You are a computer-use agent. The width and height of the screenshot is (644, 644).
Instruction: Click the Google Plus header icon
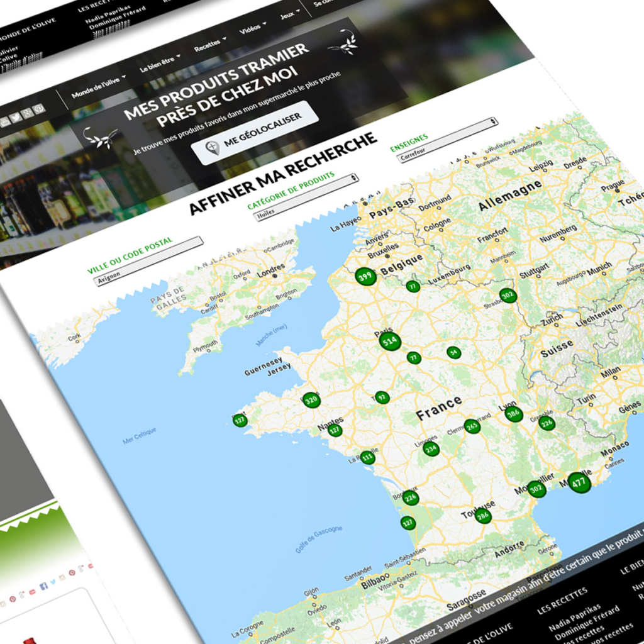pyautogui.click(x=27, y=114)
